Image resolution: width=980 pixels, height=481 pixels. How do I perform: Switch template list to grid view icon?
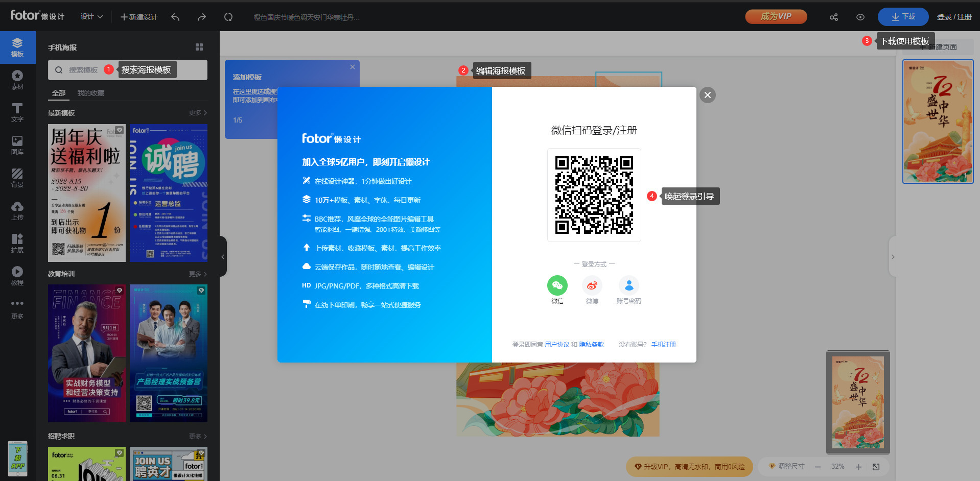[199, 47]
